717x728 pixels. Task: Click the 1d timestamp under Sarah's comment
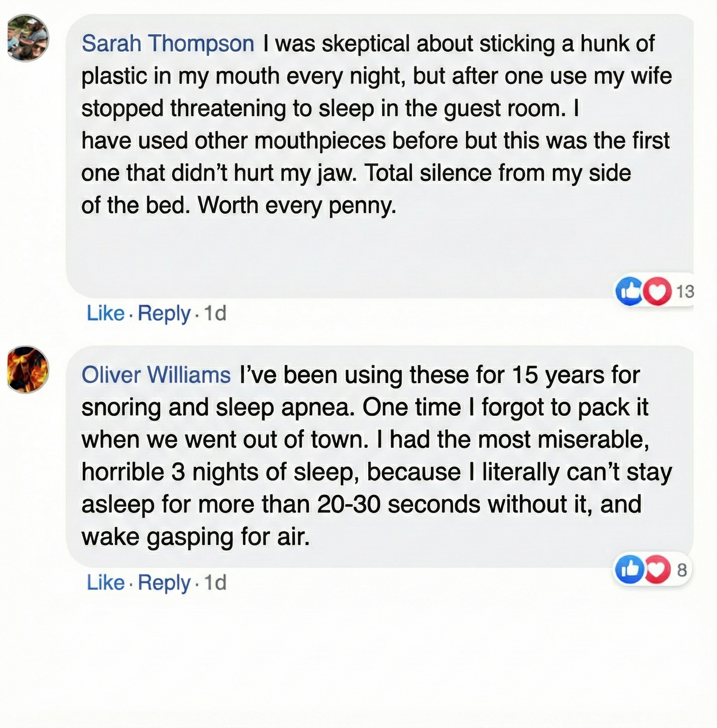(215, 314)
